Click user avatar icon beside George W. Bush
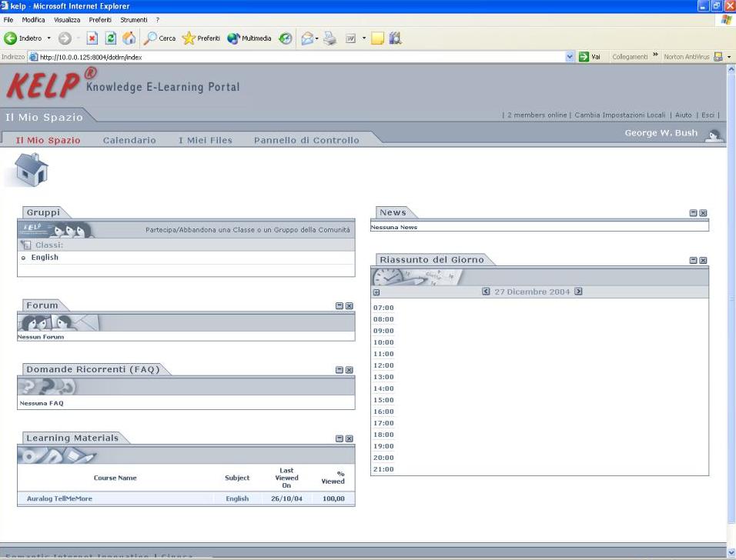The image size is (736, 560). pos(714,136)
